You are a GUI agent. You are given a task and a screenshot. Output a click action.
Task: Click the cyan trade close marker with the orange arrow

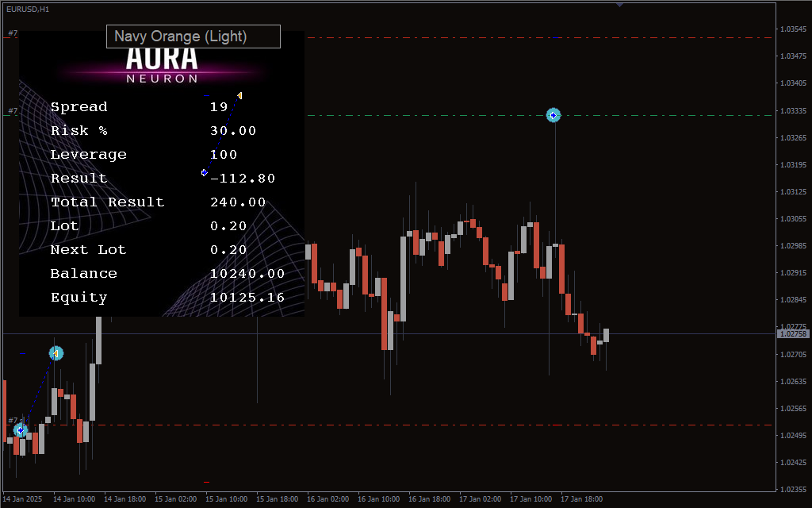point(56,352)
